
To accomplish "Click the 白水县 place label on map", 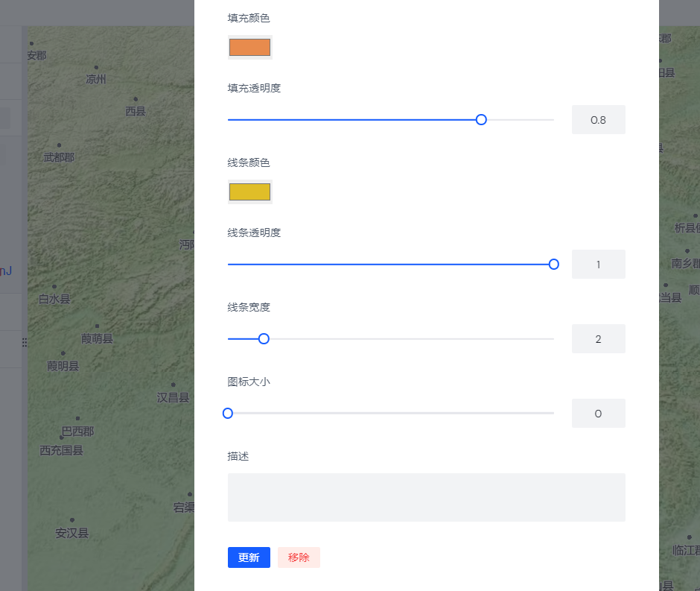I will pos(54,299).
